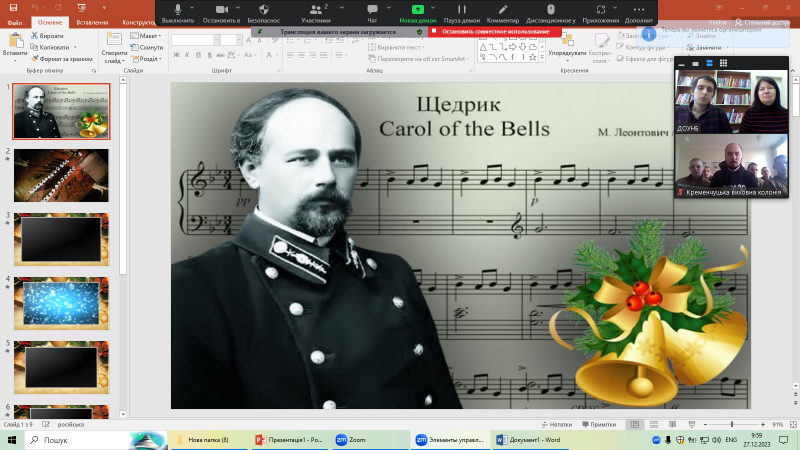This screenshot has height=450, width=800.
Task: Click New Slide (Створити слайд) button
Action: (114, 47)
